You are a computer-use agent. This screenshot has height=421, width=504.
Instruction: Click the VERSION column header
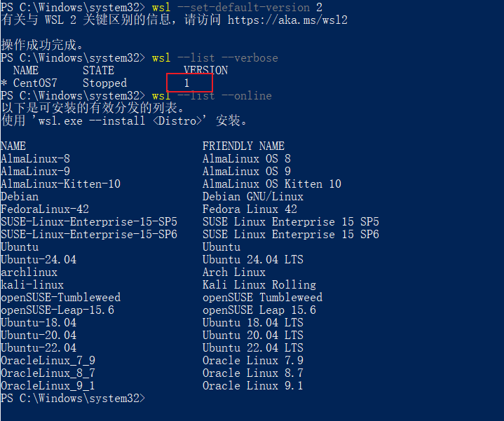coord(205,70)
